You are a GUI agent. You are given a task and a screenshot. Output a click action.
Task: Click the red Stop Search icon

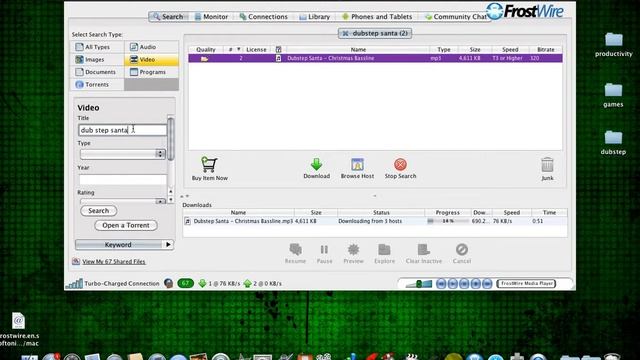tap(400, 164)
